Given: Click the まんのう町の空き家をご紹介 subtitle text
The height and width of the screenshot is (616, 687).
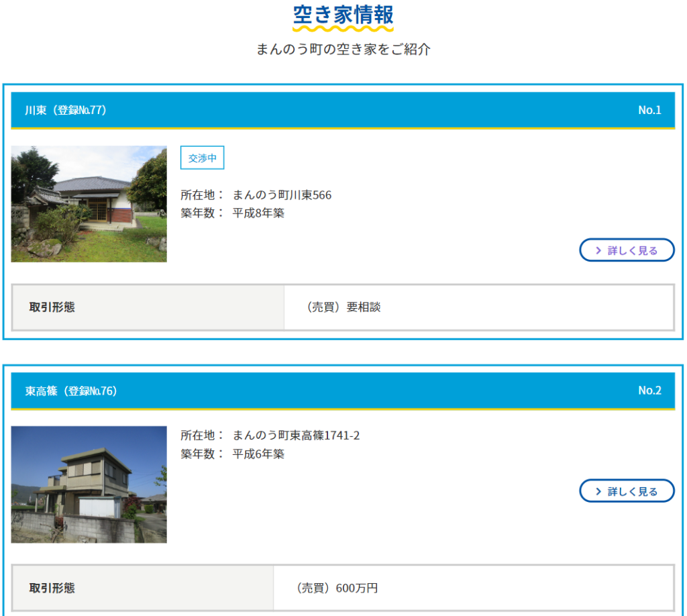Looking at the screenshot, I should coord(343,49).
